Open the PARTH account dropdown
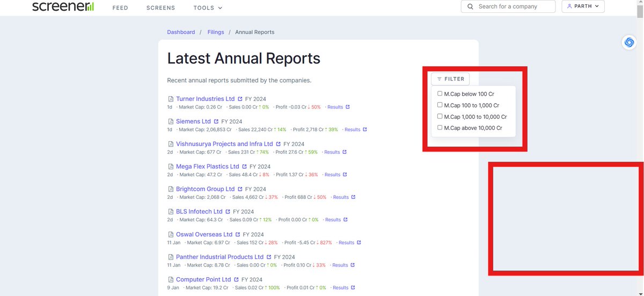 click(x=583, y=6)
